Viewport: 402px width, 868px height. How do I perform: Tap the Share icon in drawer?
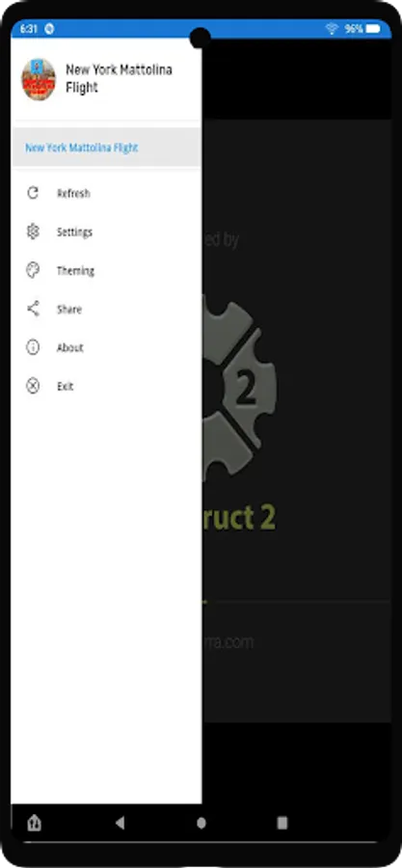[33, 309]
